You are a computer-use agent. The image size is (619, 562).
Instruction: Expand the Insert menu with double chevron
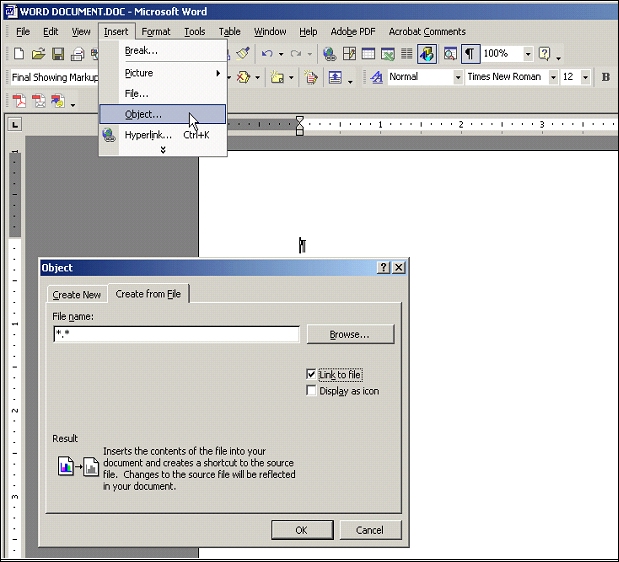(x=163, y=150)
